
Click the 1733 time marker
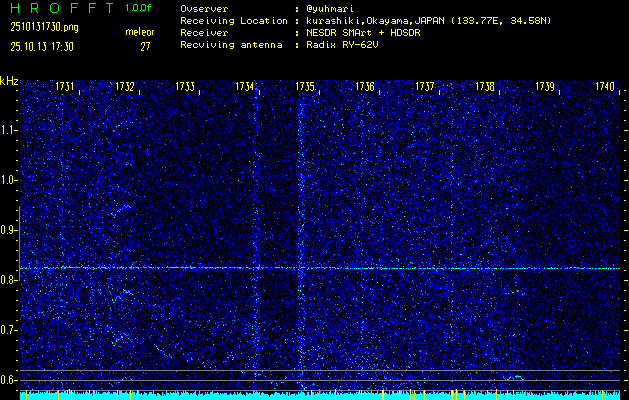click(185, 88)
